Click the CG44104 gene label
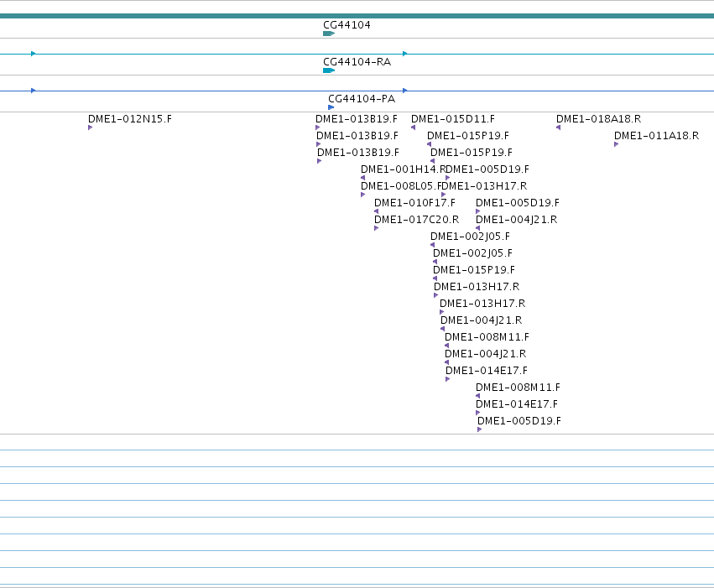The height and width of the screenshot is (588, 714). pos(347,25)
